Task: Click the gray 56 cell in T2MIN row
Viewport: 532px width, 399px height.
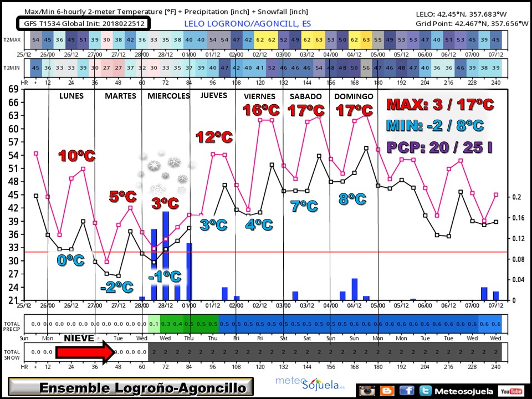Action: (366, 68)
